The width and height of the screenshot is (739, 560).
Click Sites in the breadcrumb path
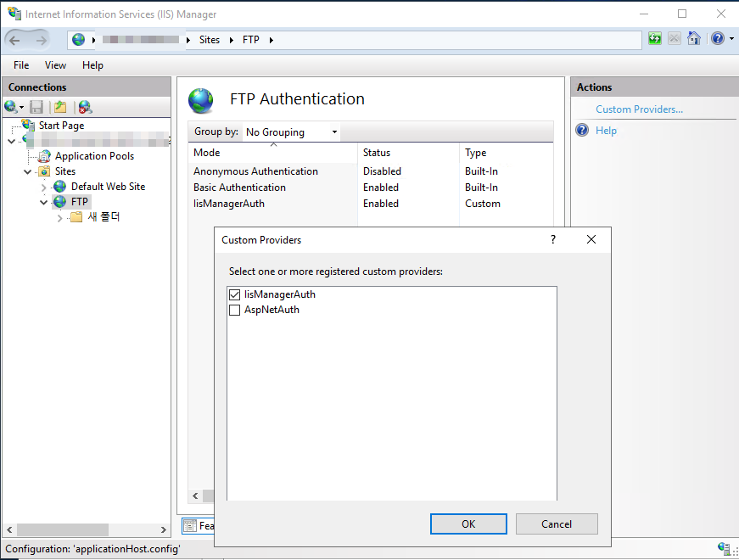coord(210,40)
